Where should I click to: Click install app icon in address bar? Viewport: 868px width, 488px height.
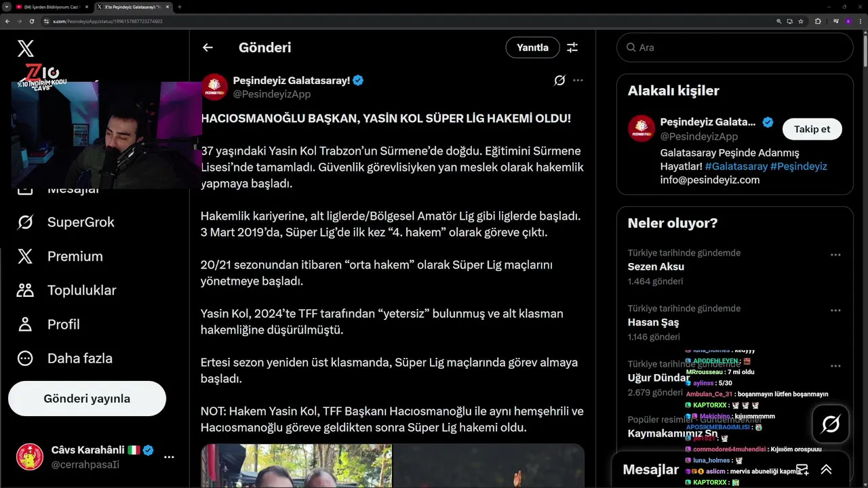point(790,21)
